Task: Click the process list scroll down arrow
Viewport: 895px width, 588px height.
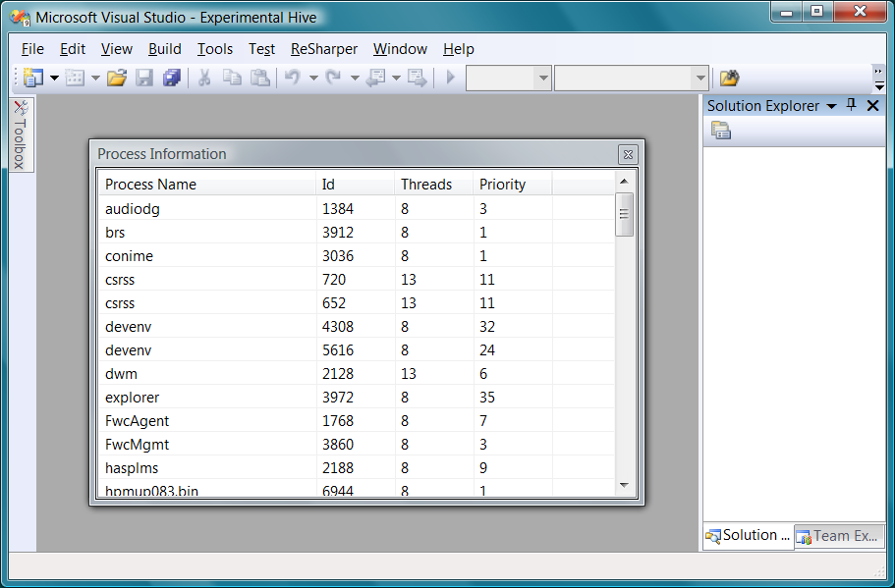Action: point(624,485)
